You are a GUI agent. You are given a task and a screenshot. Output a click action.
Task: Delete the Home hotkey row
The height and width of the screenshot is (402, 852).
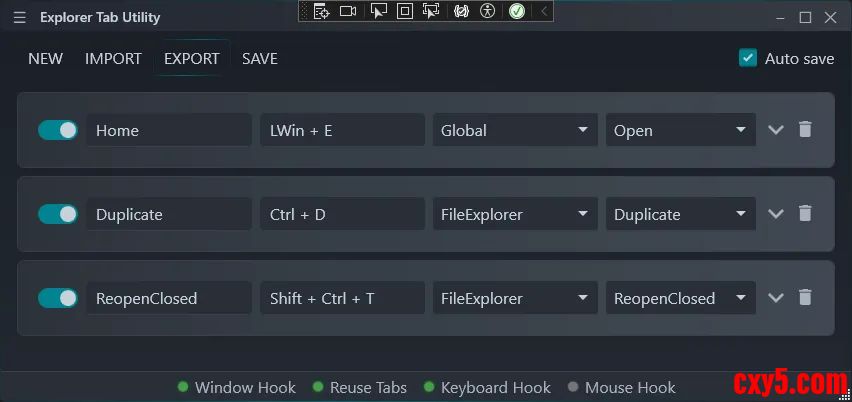[x=805, y=129]
